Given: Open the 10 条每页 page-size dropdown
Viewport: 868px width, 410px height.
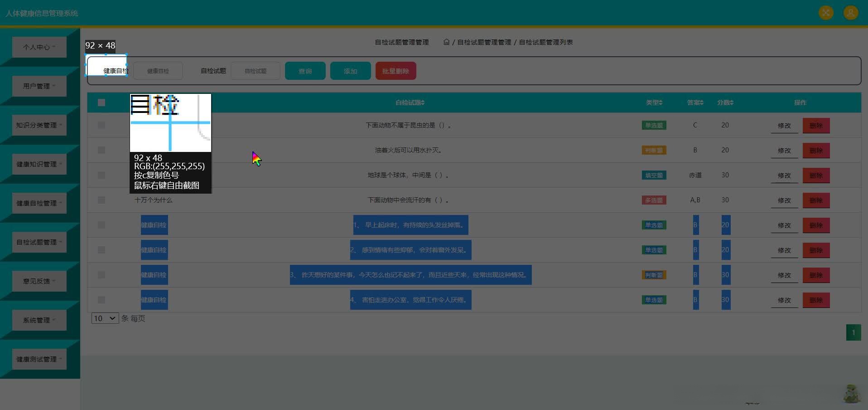Looking at the screenshot, I should click(105, 318).
